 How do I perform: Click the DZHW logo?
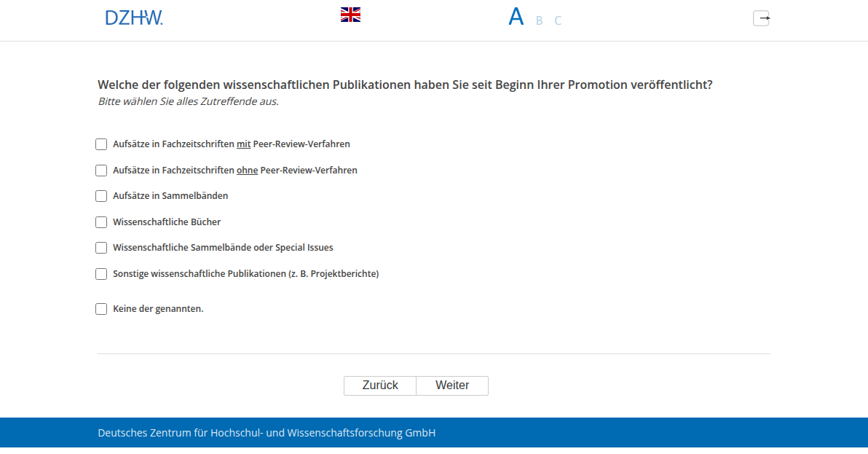pyautogui.click(x=134, y=17)
